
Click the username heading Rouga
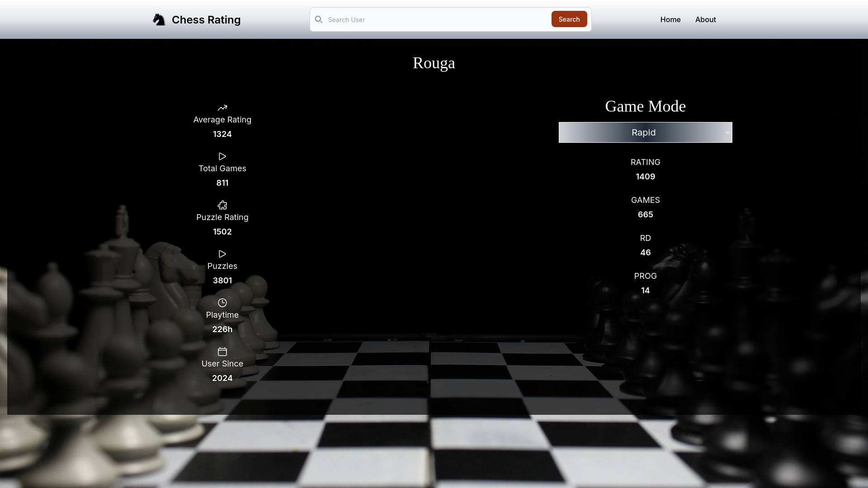pyautogui.click(x=434, y=63)
